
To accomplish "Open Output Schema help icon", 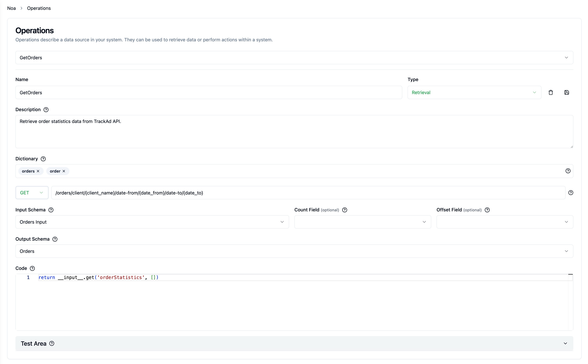I will pyautogui.click(x=55, y=239).
